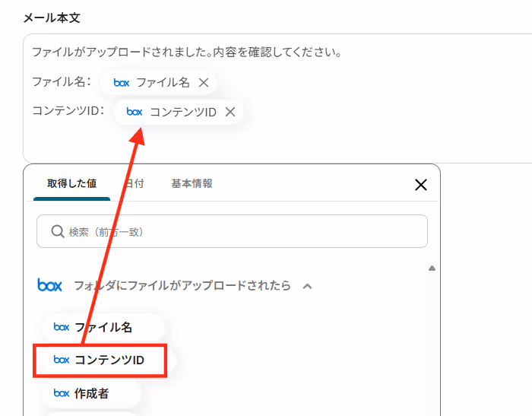532x416 pixels.
Task: Open the 日付 tab
Action: (x=135, y=184)
